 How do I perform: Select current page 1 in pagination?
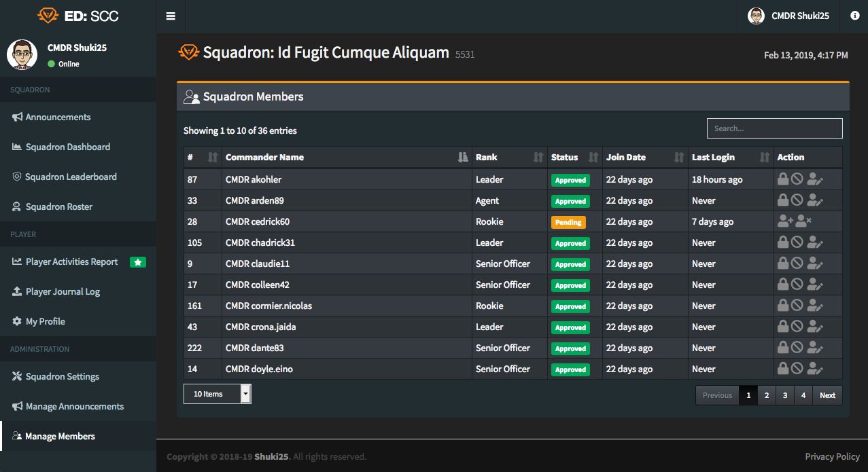748,395
